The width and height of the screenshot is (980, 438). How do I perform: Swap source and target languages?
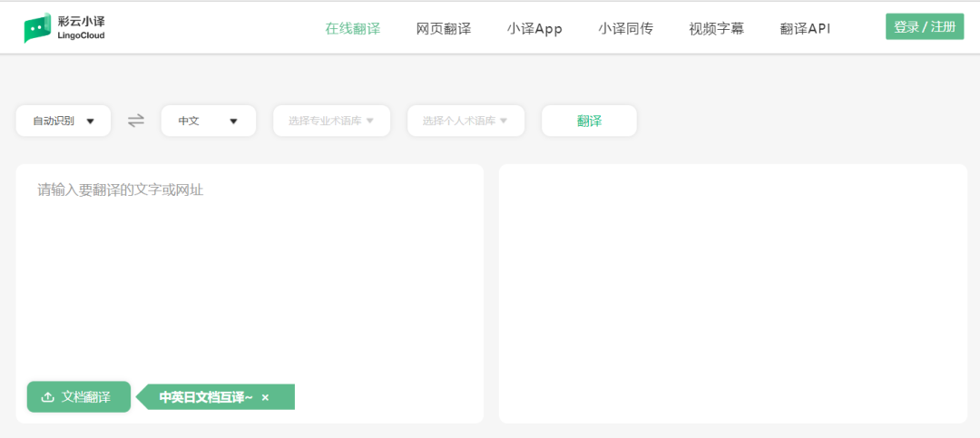(136, 121)
